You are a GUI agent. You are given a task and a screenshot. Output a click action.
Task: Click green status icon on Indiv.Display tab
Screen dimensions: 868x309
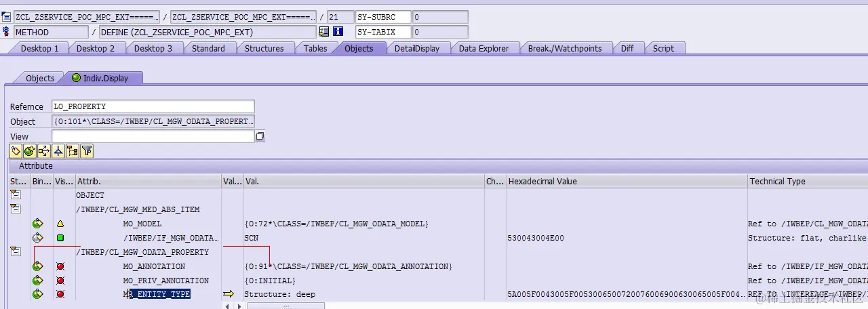point(76,78)
